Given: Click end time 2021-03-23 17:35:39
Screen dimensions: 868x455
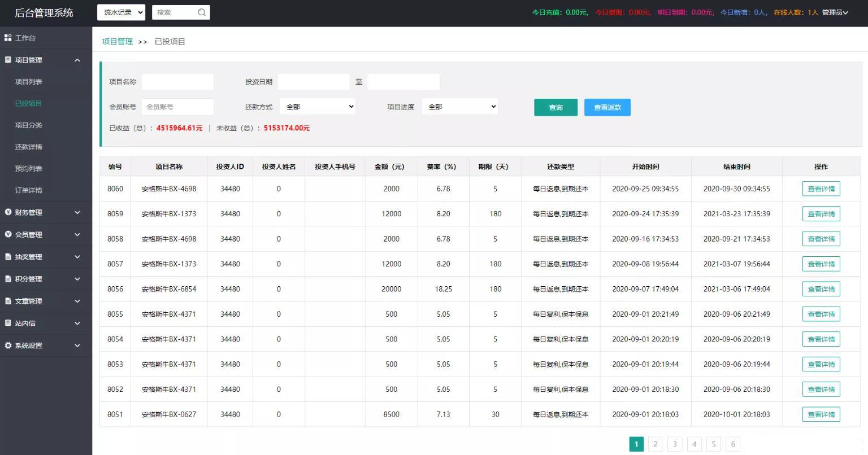Looking at the screenshot, I should pyautogui.click(x=737, y=214).
